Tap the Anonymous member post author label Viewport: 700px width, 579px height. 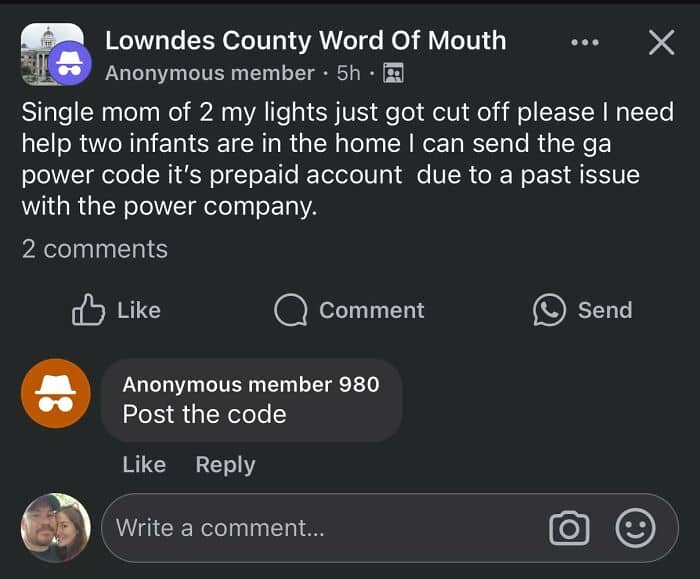(x=210, y=73)
